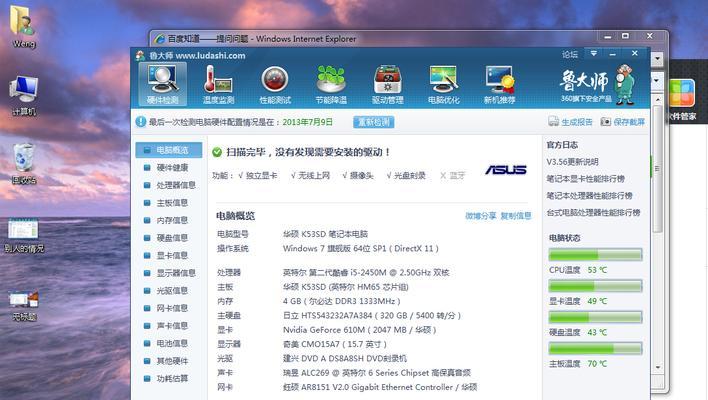
Task: Open the 无标题 desktop image file
Action: tap(23, 305)
